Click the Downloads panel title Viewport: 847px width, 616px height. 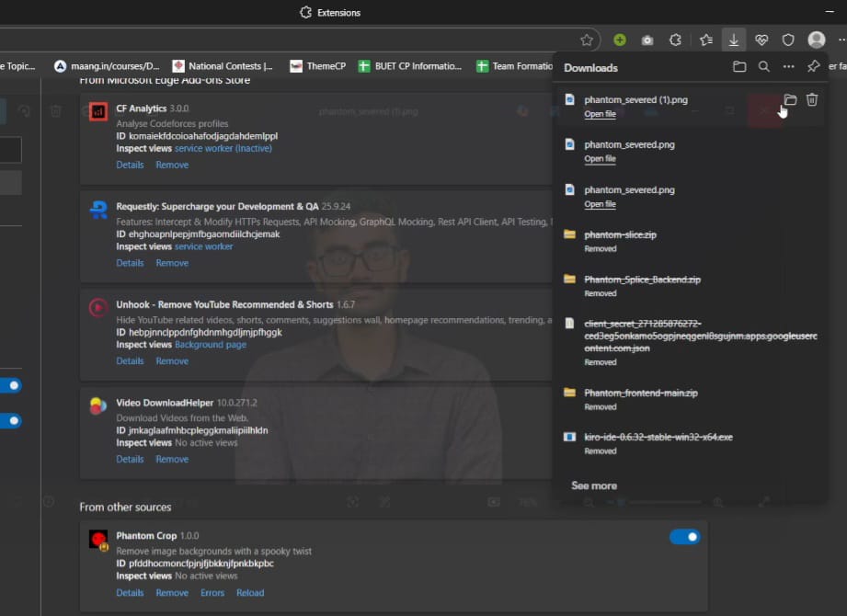(590, 67)
